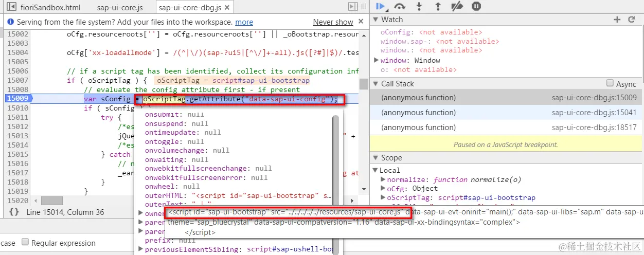
Task: Click the info icon in the infobar
Action: pyautogui.click(x=10, y=22)
